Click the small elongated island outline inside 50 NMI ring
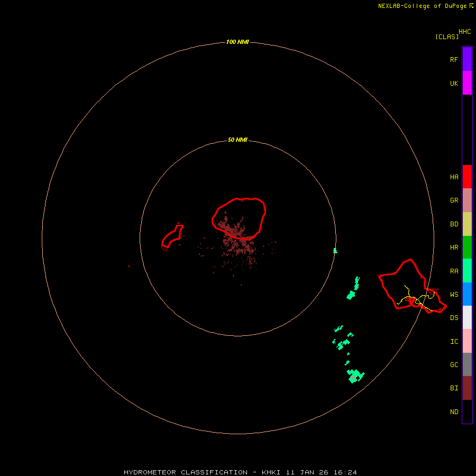 coord(172,236)
